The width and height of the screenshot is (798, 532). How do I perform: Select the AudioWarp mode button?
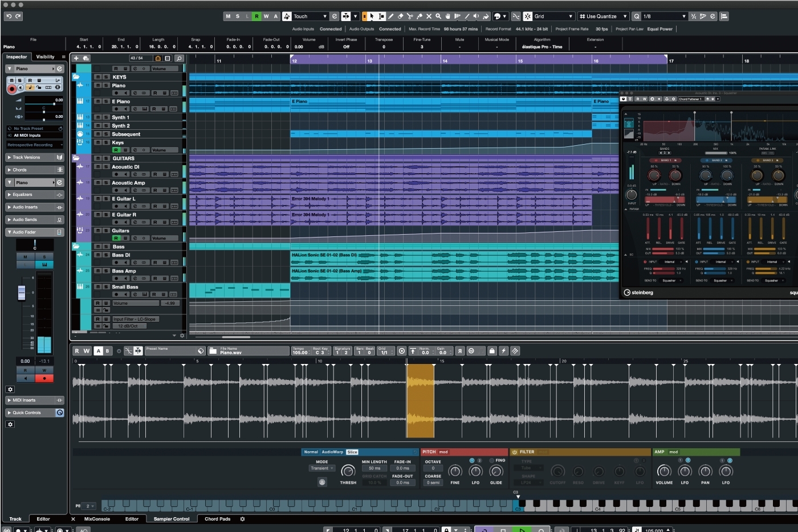pos(332,452)
